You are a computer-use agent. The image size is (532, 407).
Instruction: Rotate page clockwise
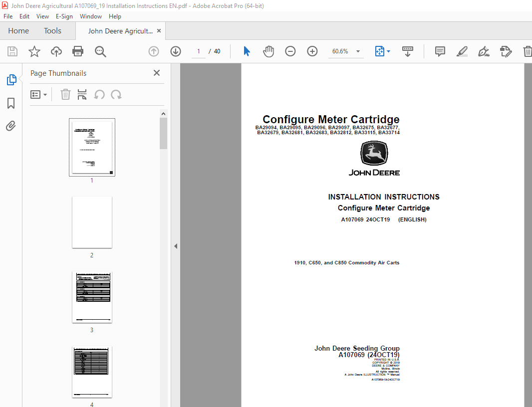pos(116,95)
